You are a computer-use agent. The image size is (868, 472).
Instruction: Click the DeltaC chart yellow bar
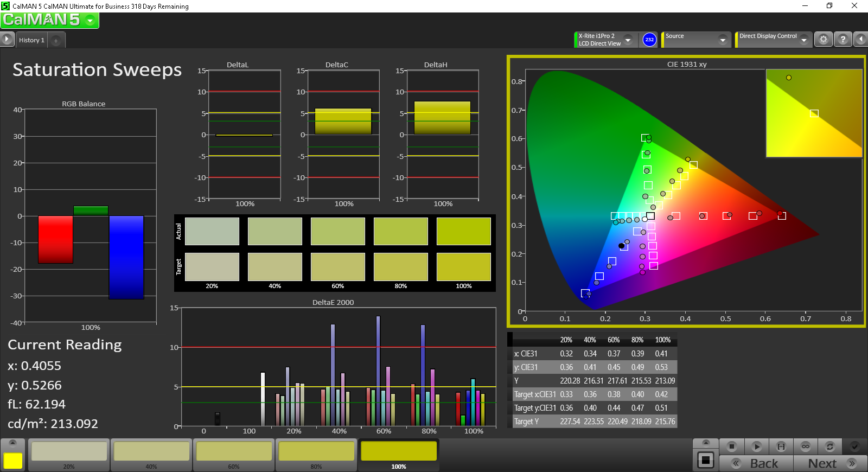pos(343,121)
